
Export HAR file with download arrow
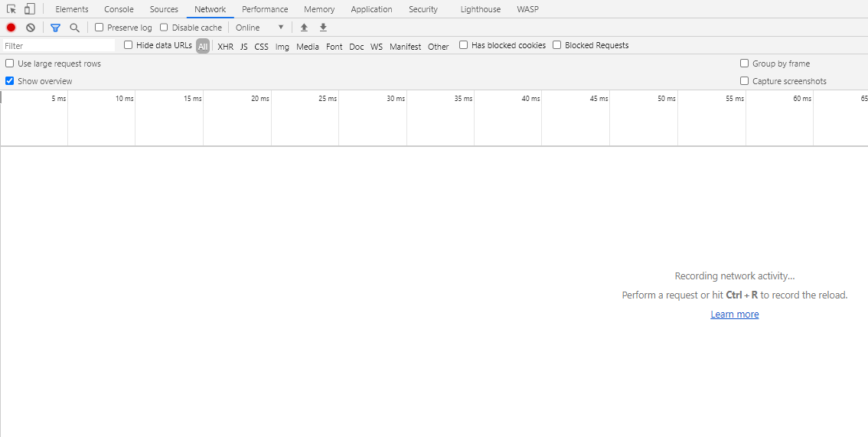tap(323, 28)
